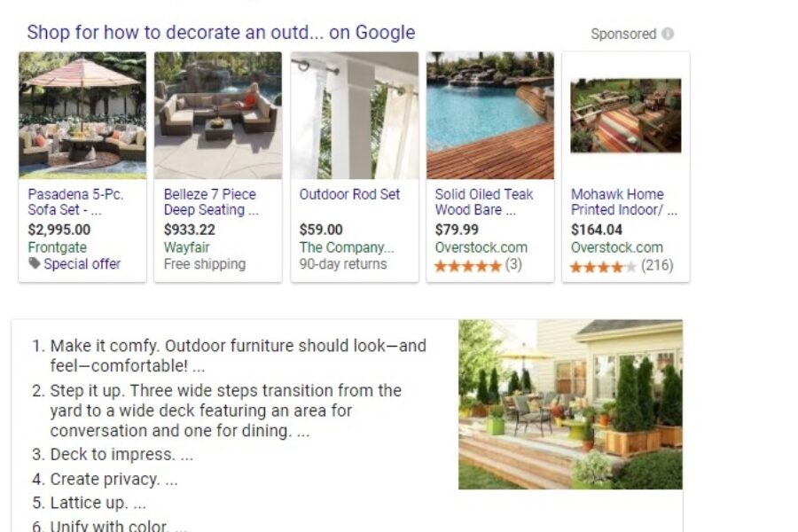This screenshot has height=532, width=798.
Task: Click the Special offer tag icon
Action: [x=34, y=263]
